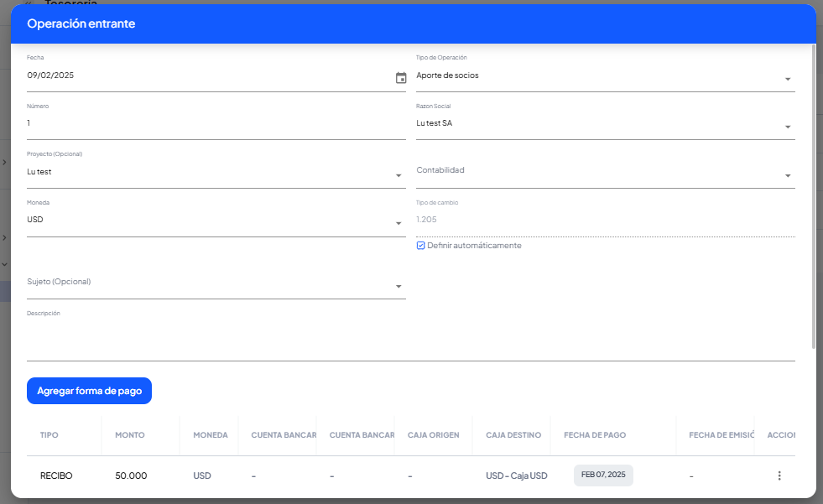The height and width of the screenshot is (504, 823).
Task: Click the CAJA DESTINO column header
Action: [513, 435]
